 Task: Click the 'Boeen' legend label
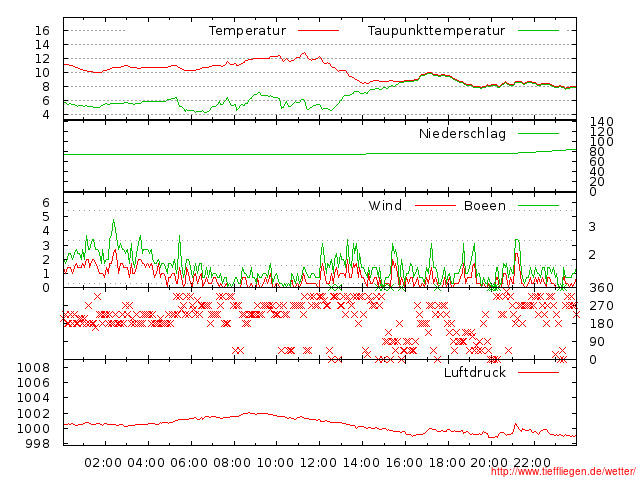pos(485,206)
